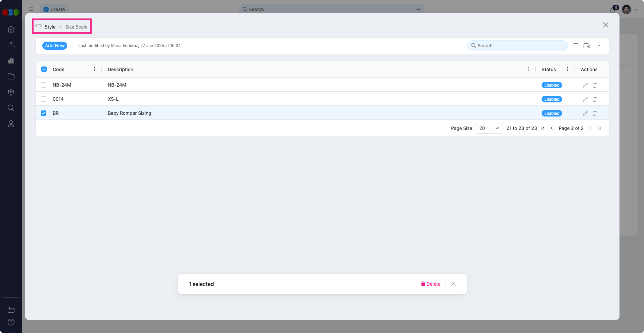Click the Style breadcrumb item
644x333 pixels.
tap(50, 27)
